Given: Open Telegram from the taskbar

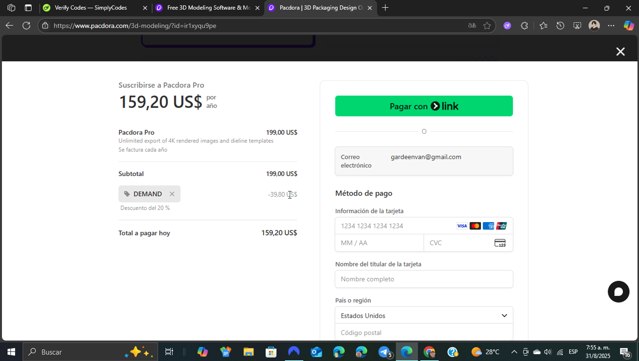Looking at the screenshot, I should coord(384,352).
